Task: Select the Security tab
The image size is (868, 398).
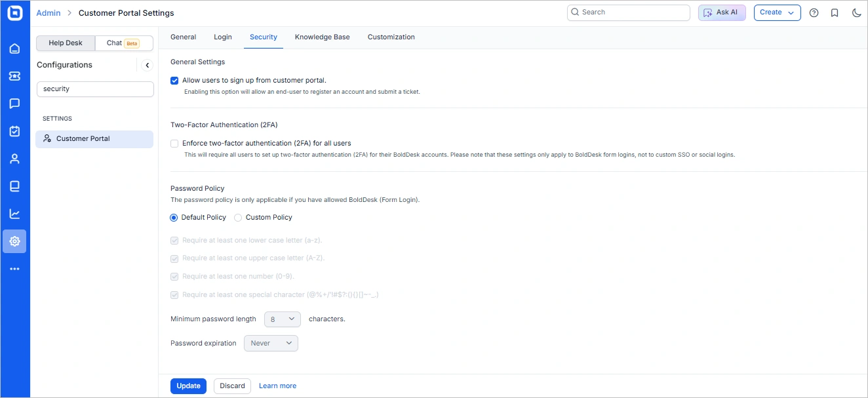Action: [x=264, y=37]
